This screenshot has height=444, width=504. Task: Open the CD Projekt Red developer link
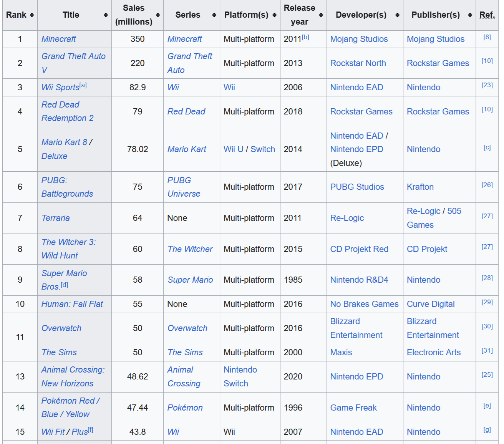359,249
